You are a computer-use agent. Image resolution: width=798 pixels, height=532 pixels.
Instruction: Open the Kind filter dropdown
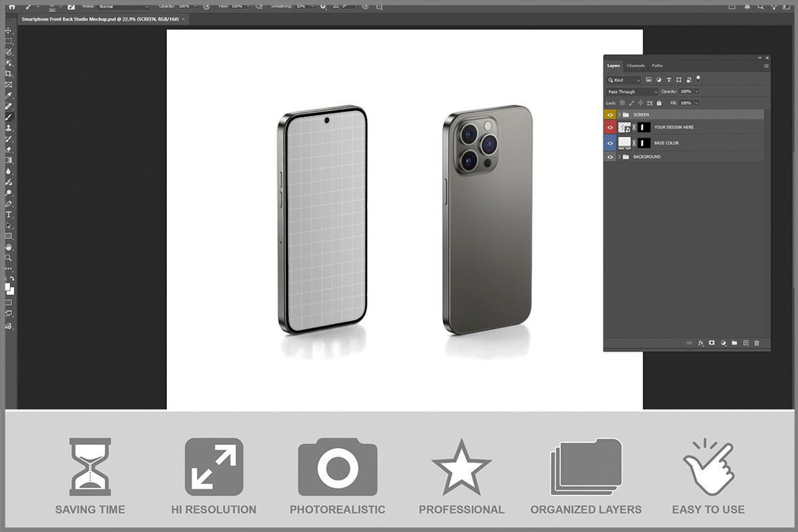click(624, 80)
